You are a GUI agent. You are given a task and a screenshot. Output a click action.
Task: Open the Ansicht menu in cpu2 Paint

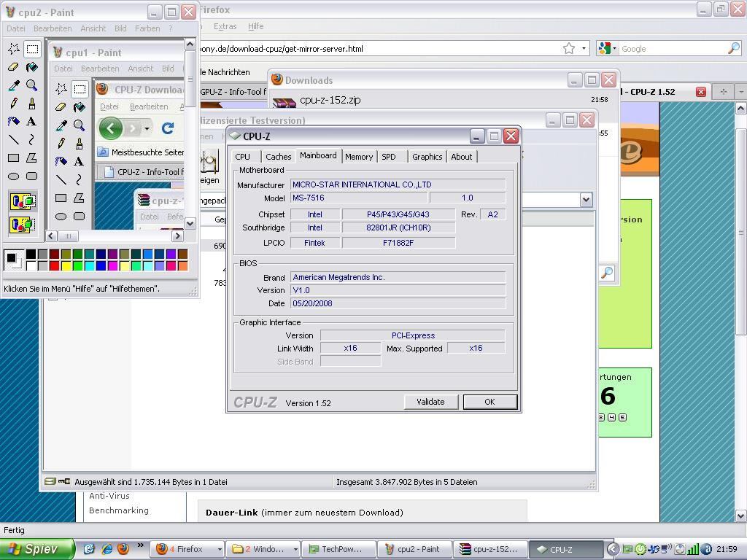click(x=93, y=28)
